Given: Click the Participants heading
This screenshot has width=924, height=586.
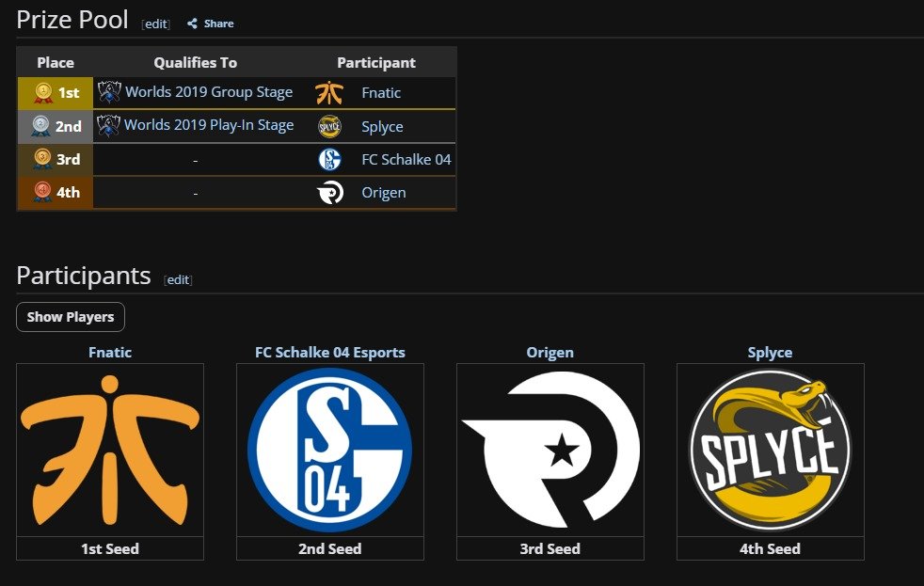Looking at the screenshot, I should [84, 276].
